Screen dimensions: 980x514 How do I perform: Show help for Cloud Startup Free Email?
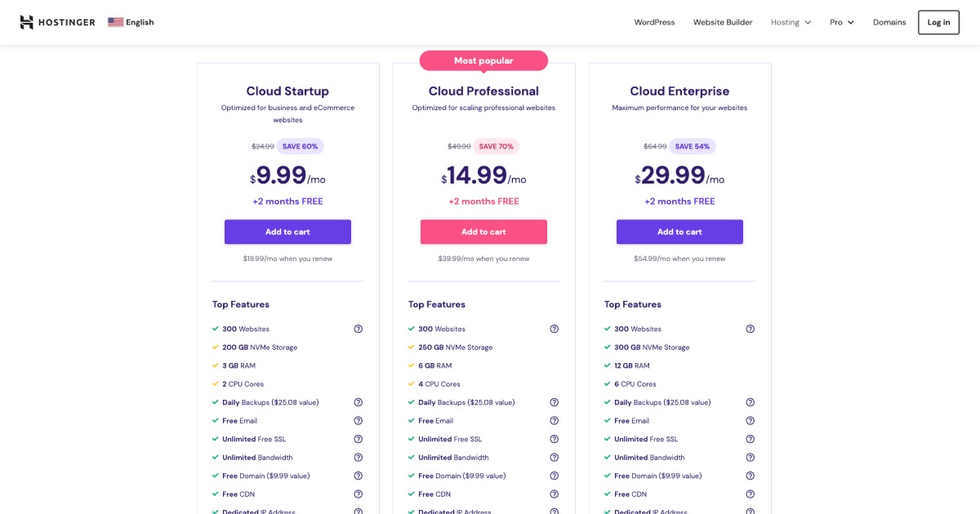(358, 421)
